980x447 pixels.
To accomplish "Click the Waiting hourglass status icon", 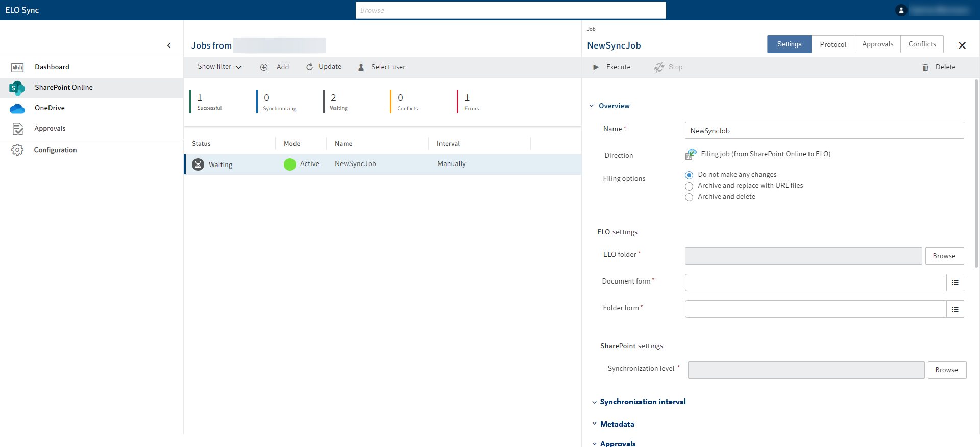I will coord(198,164).
